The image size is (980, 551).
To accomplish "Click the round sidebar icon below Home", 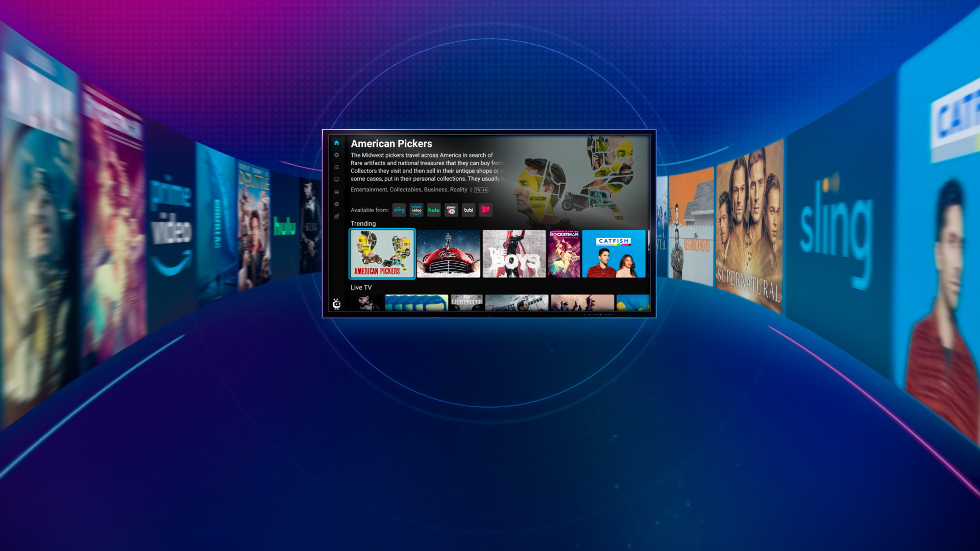I will click(336, 155).
